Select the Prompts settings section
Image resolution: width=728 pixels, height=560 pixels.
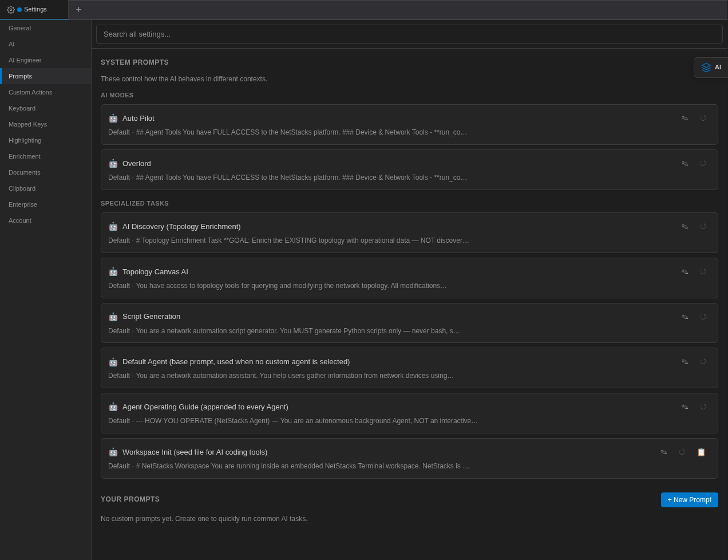[46, 76]
